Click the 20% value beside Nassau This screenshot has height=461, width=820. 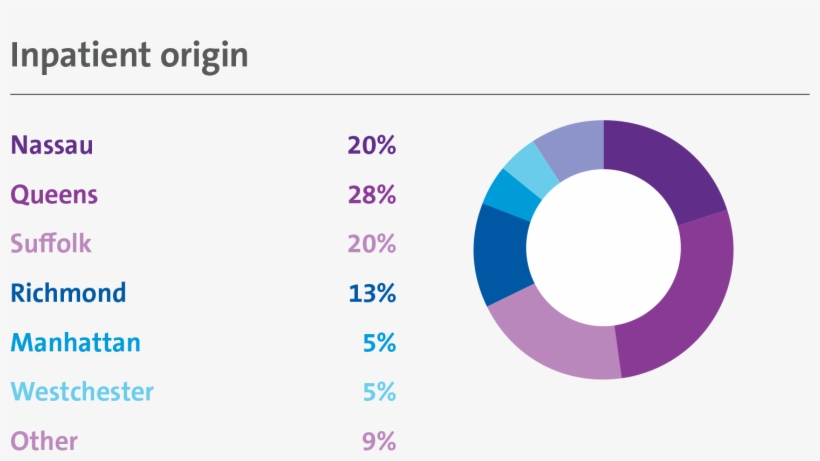pyautogui.click(x=372, y=146)
